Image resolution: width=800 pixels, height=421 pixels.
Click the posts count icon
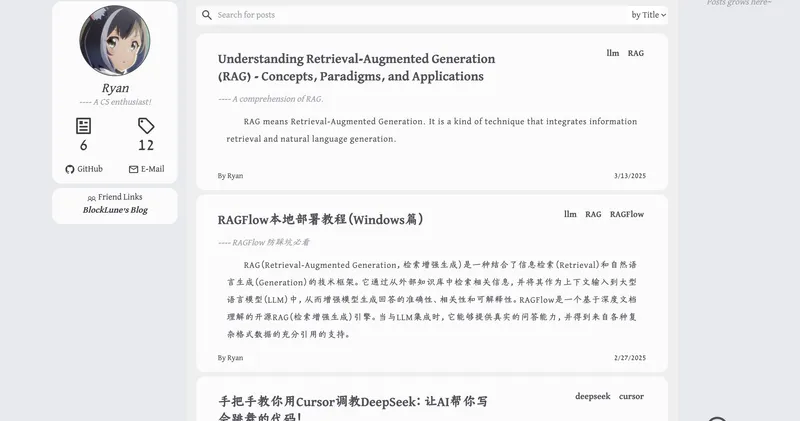coord(84,126)
